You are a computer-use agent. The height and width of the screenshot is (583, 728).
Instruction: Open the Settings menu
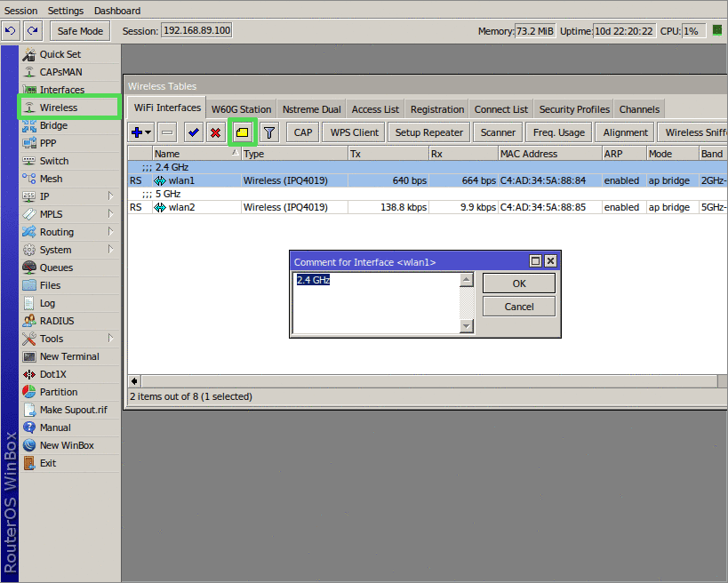66,11
